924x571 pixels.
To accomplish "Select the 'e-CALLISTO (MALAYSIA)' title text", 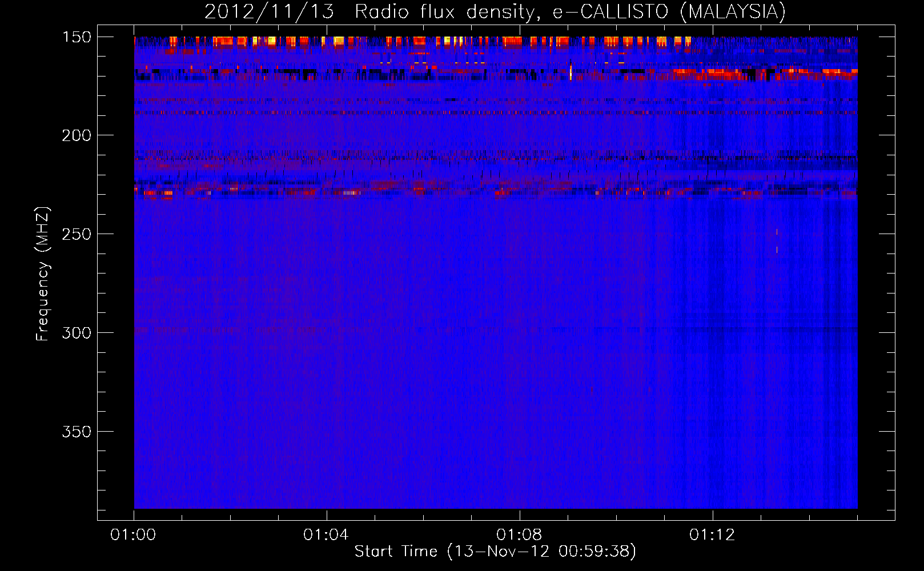I will click(x=669, y=12).
